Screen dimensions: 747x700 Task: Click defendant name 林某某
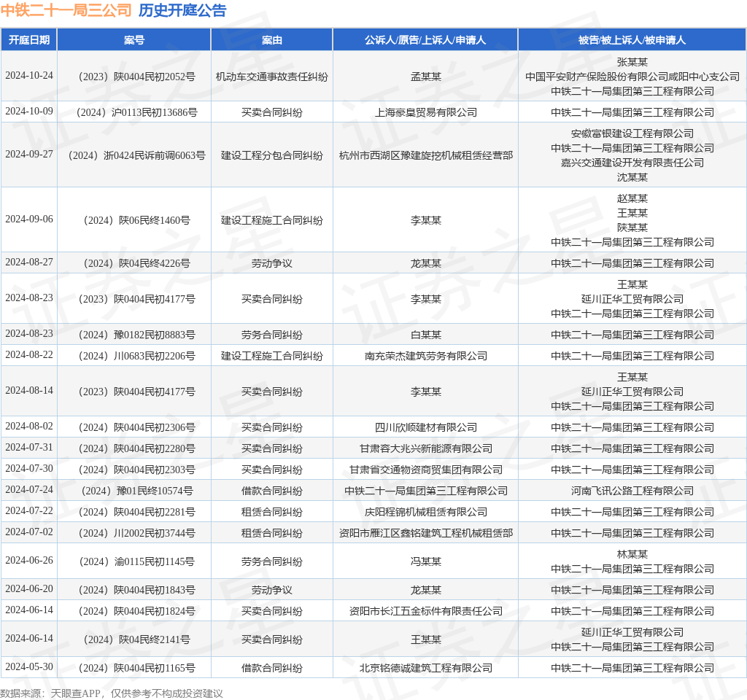(632, 554)
